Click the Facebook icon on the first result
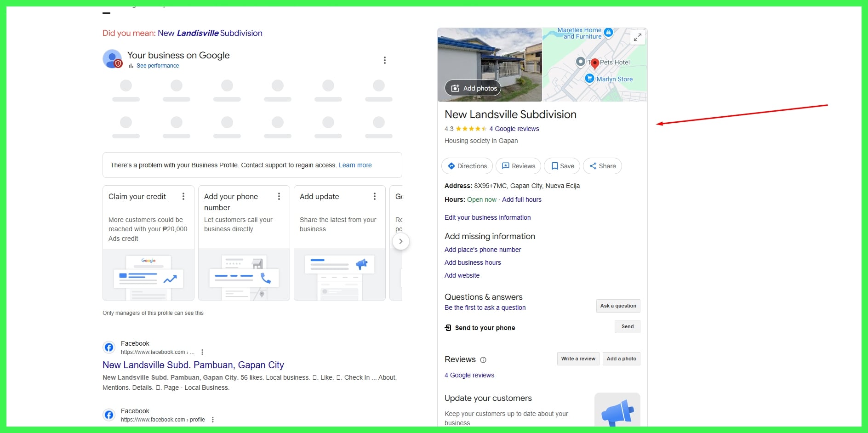The image size is (868, 433). [x=109, y=347]
